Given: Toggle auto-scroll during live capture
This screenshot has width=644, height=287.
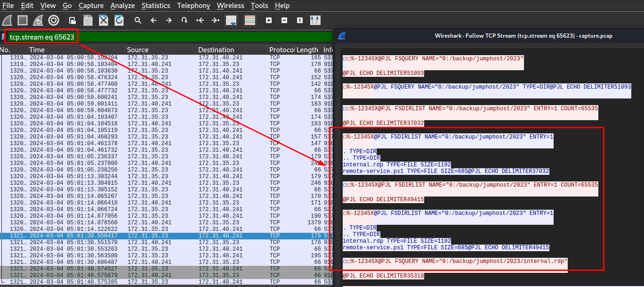Looking at the screenshot, I should coord(231,20).
